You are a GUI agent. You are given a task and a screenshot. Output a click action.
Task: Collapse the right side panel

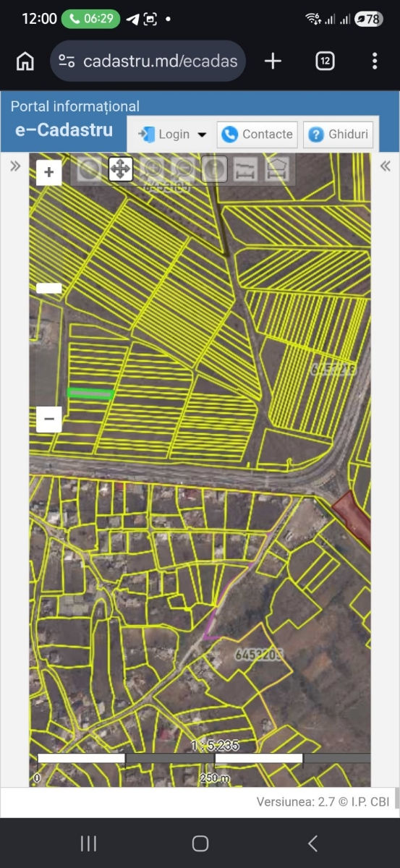click(386, 166)
